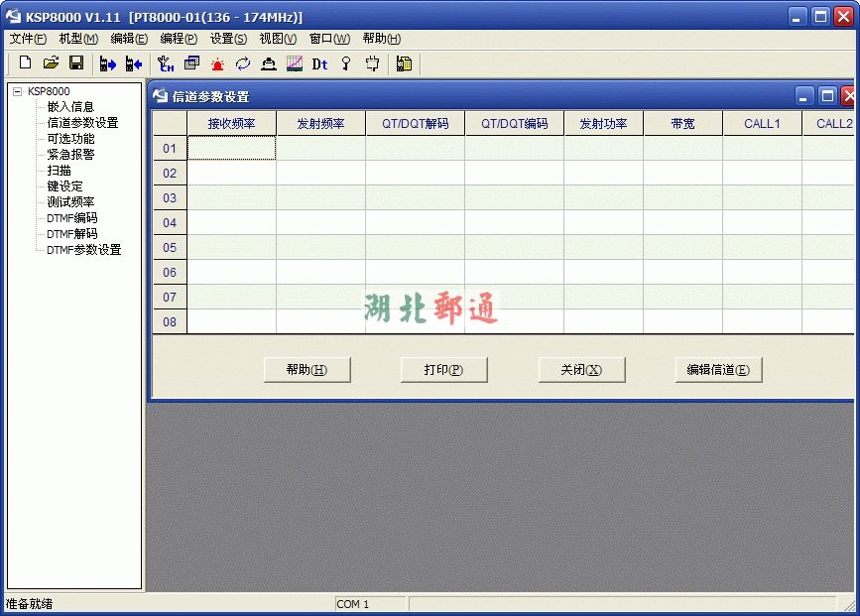Click the key settings toolbar icon
This screenshot has width=860, height=616.
coord(346,63)
